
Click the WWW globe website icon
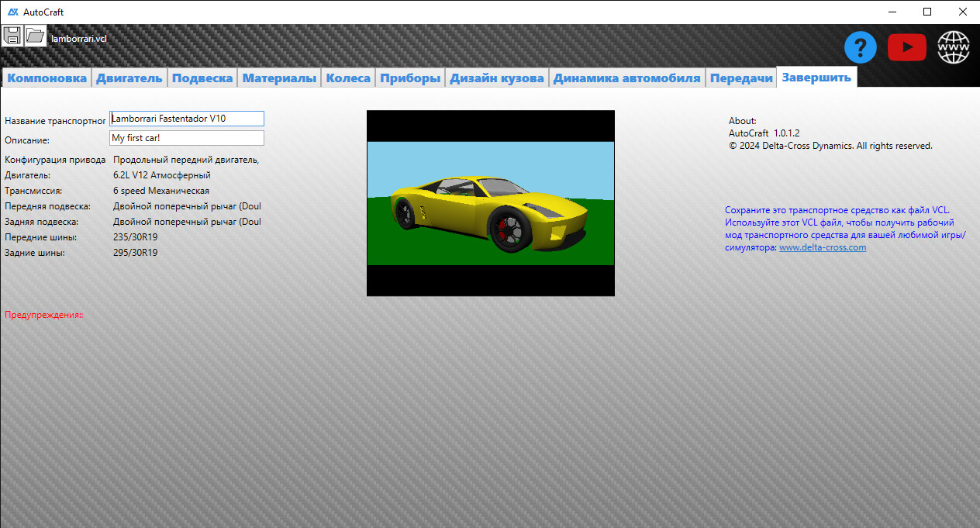pyautogui.click(x=952, y=47)
